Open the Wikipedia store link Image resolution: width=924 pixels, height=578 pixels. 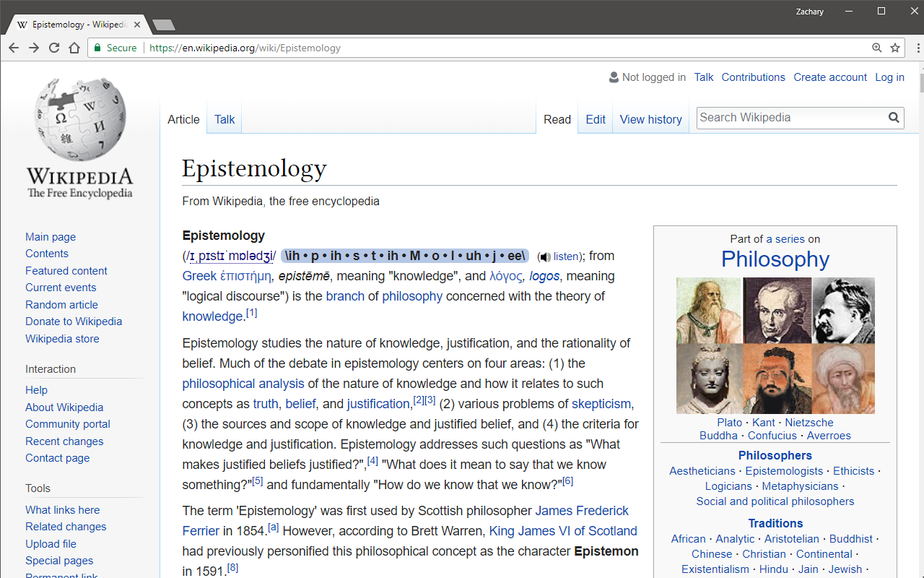tap(62, 339)
